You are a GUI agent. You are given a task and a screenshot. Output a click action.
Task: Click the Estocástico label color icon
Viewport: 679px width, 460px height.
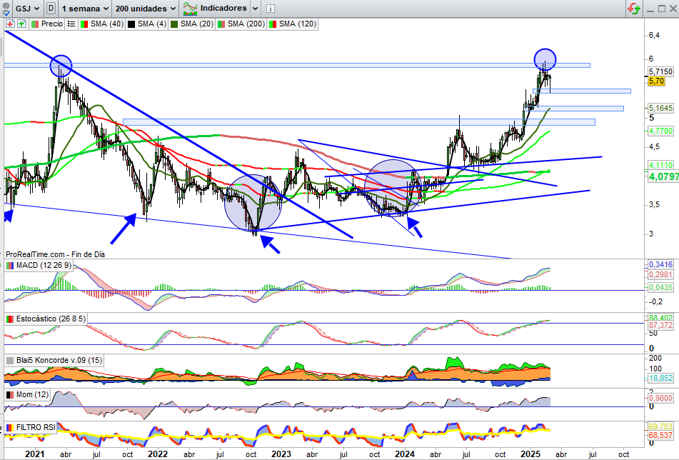tap(10, 319)
